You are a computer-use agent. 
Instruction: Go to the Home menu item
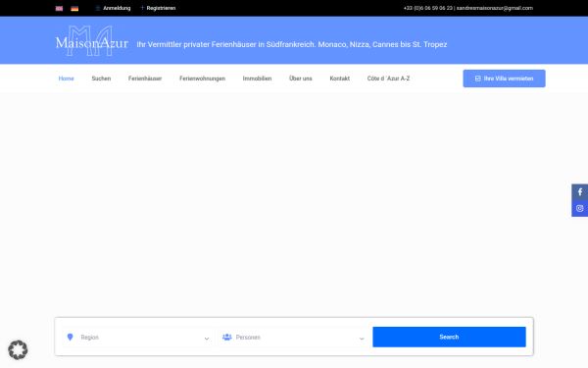point(66,79)
